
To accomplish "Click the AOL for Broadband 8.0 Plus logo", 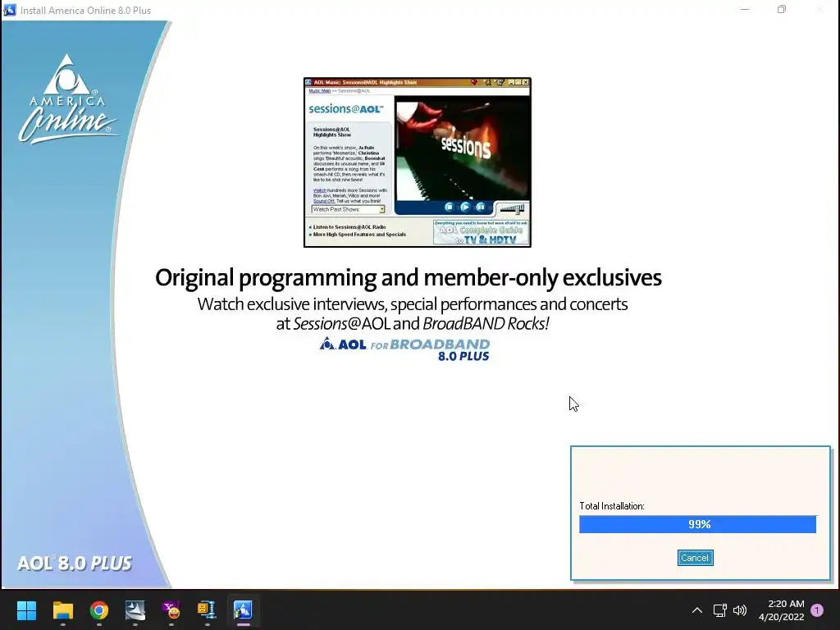I will 405,349.
